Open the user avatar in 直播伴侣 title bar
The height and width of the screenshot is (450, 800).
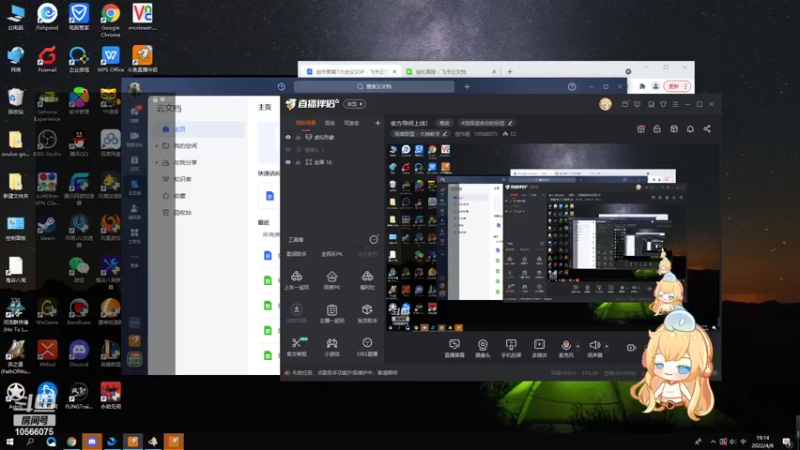[605, 104]
